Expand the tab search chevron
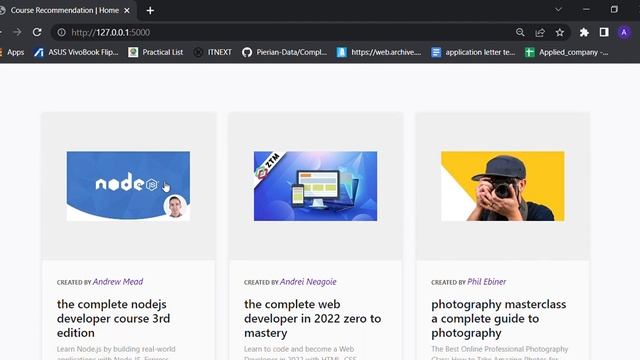This screenshot has height=360, width=640. [x=558, y=9]
